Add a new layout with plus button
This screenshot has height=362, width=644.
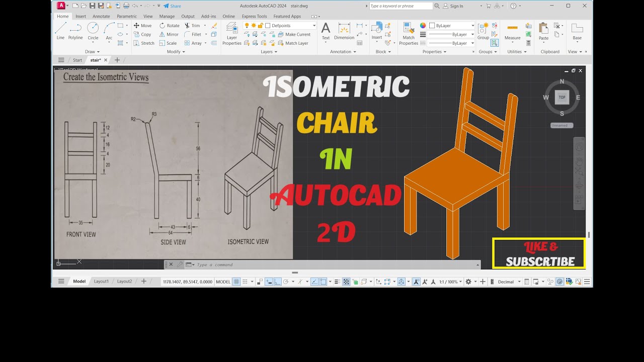(x=143, y=282)
